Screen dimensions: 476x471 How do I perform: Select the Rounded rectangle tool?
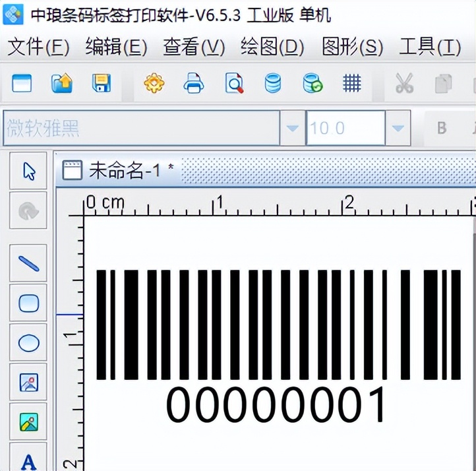28,303
